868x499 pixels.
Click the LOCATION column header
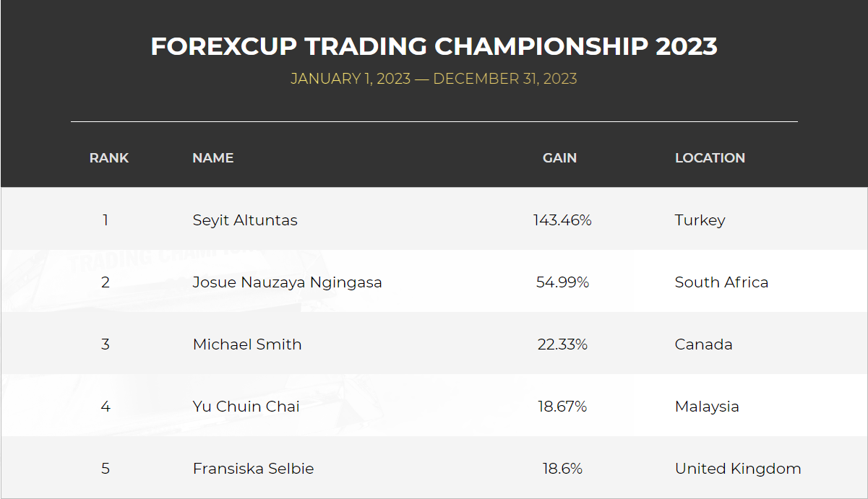pyautogui.click(x=710, y=157)
